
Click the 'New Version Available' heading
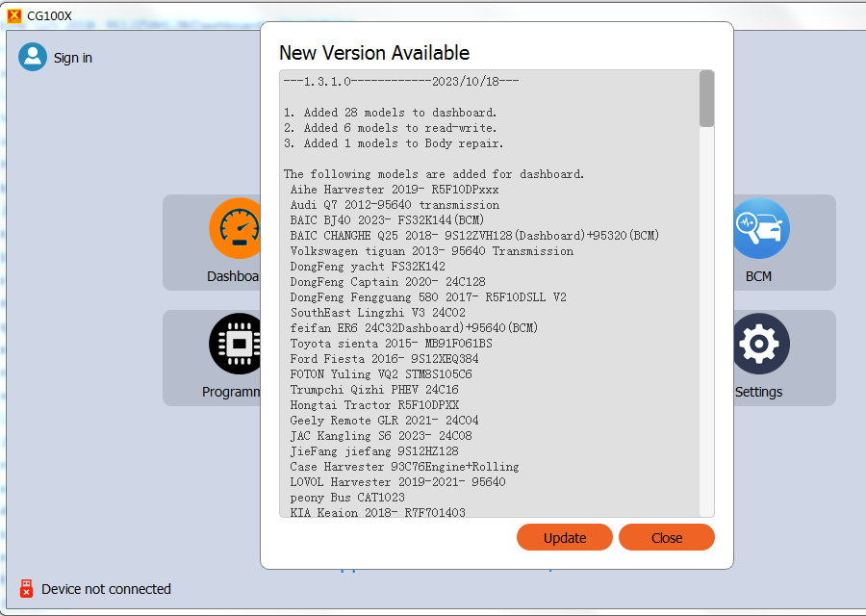click(x=374, y=53)
